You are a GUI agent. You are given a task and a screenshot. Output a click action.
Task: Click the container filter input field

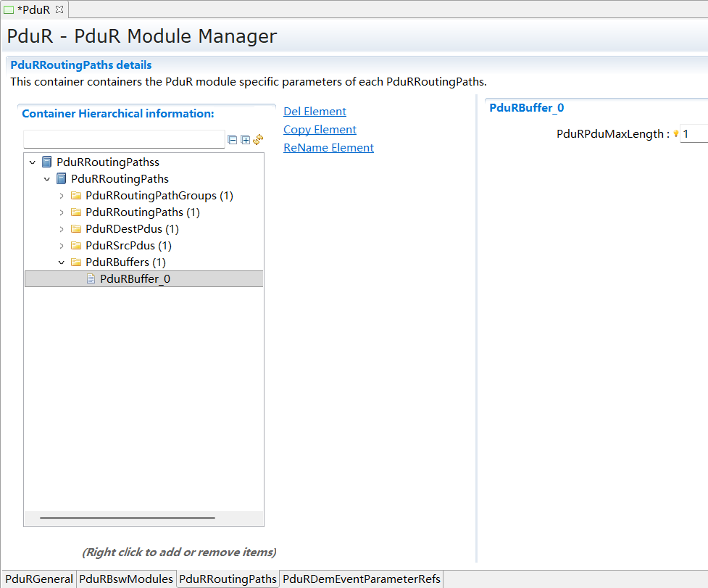click(x=123, y=138)
